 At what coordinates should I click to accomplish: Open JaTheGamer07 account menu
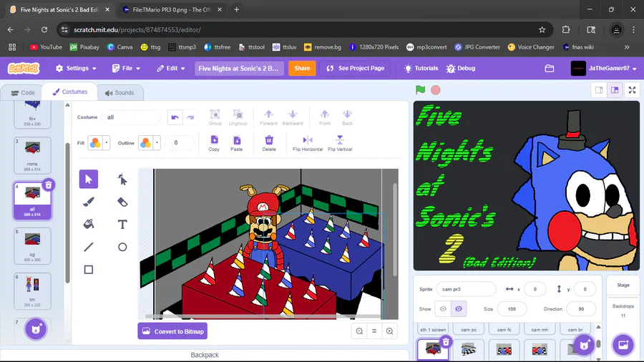[604, 69]
